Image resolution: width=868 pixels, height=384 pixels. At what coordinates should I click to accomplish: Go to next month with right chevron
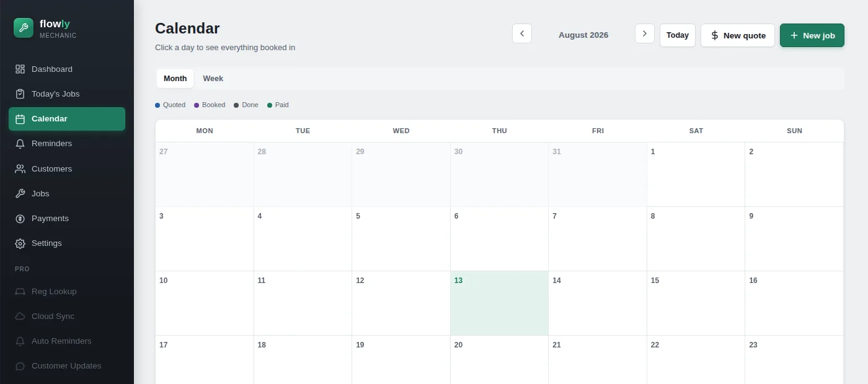tap(645, 33)
